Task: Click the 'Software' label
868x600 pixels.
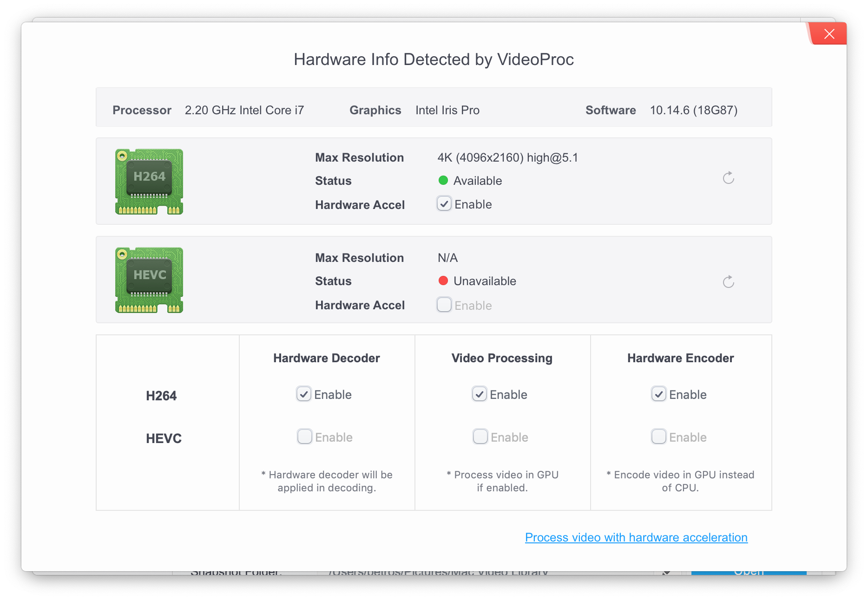Action: tap(611, 110)
